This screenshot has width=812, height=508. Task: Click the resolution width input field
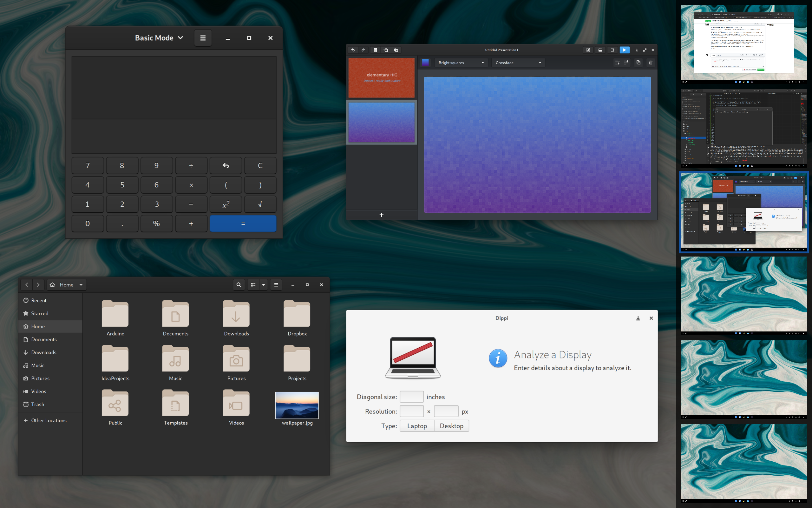coord(412,411)
